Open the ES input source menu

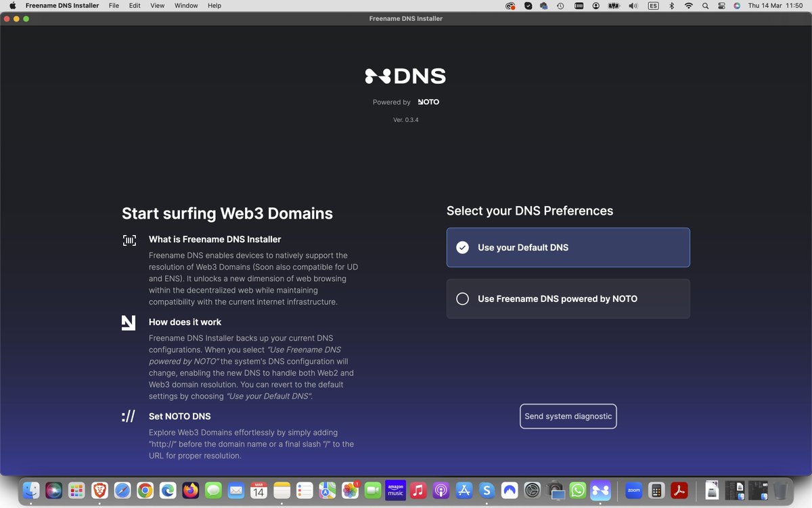[653, 5]
